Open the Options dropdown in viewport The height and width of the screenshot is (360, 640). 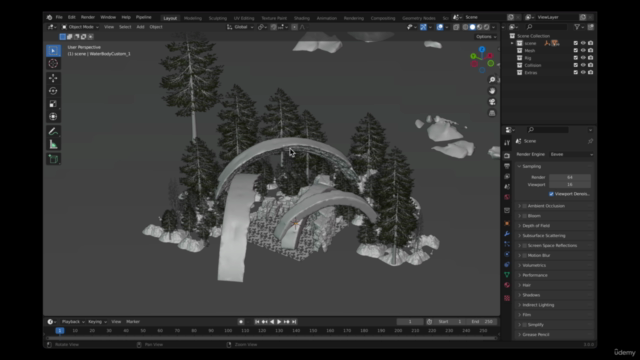coord(486,37)
